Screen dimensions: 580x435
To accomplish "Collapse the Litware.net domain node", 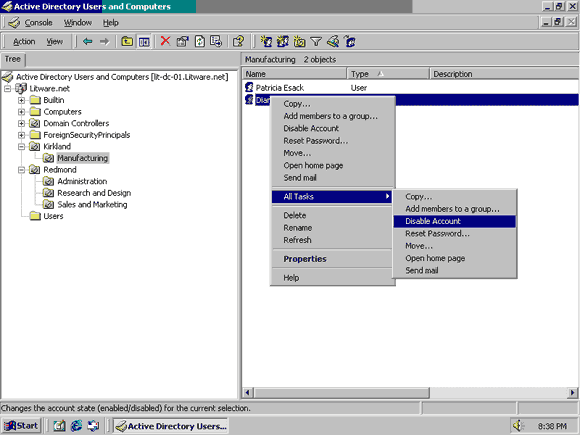I will click(7, 89).
